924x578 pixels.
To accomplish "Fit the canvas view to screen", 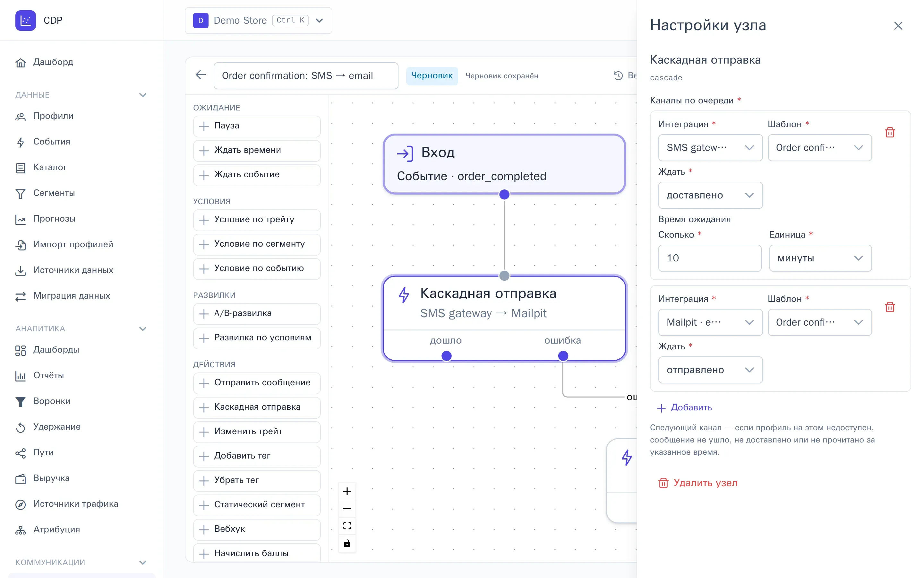I will (x=347, y=526).
